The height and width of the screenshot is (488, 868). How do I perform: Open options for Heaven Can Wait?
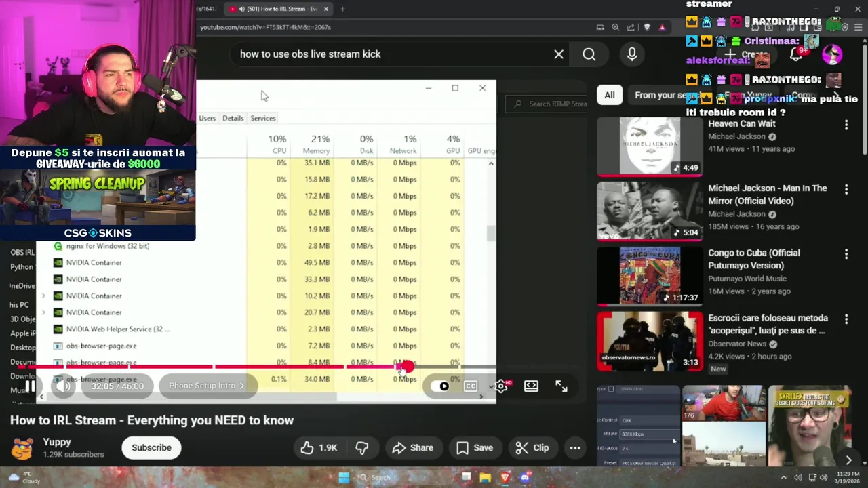point(846,125)
